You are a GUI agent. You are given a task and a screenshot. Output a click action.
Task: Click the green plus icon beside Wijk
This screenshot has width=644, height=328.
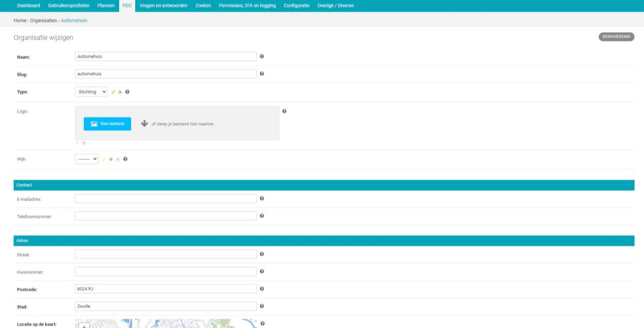[x=111, y=159]
